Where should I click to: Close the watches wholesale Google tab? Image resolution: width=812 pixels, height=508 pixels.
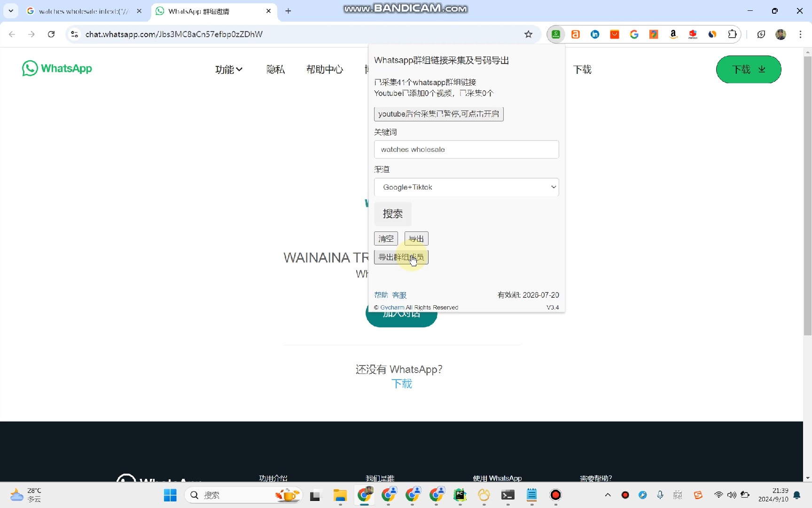coord(139,11)
